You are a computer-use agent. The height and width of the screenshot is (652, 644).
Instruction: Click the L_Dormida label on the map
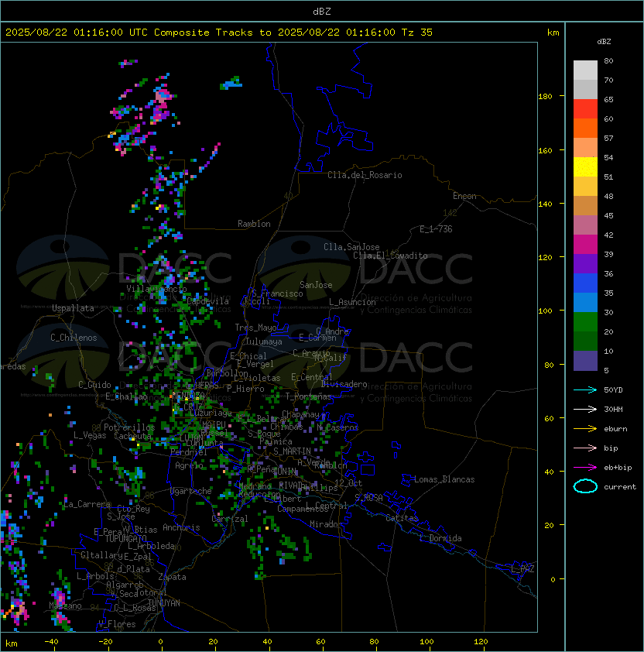point(440,538)
